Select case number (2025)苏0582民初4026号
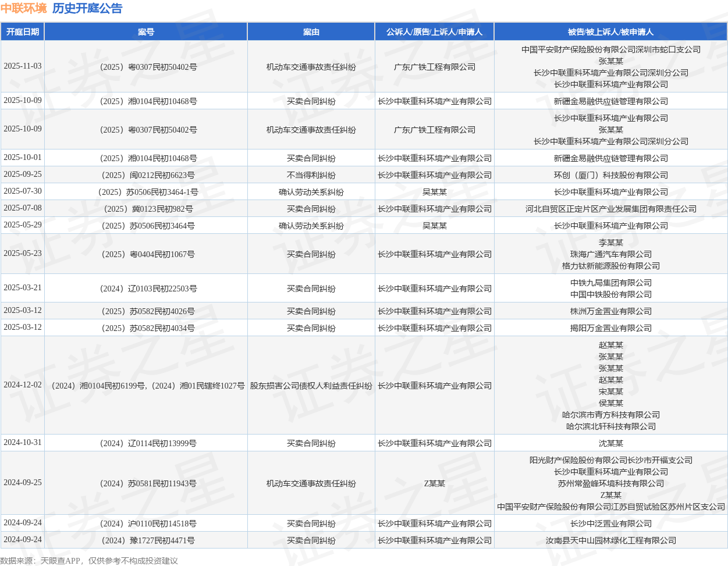The width and height of the screenshot is (728, 566). 146,311
